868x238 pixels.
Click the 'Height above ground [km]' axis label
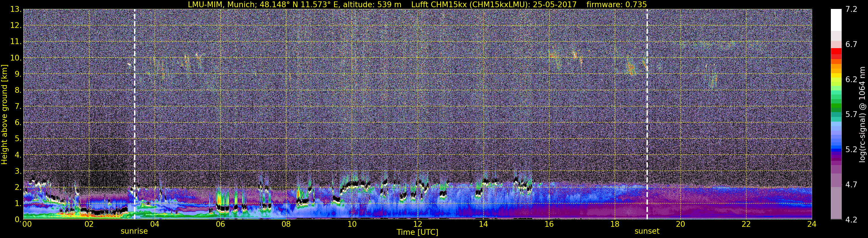[4, 115]
